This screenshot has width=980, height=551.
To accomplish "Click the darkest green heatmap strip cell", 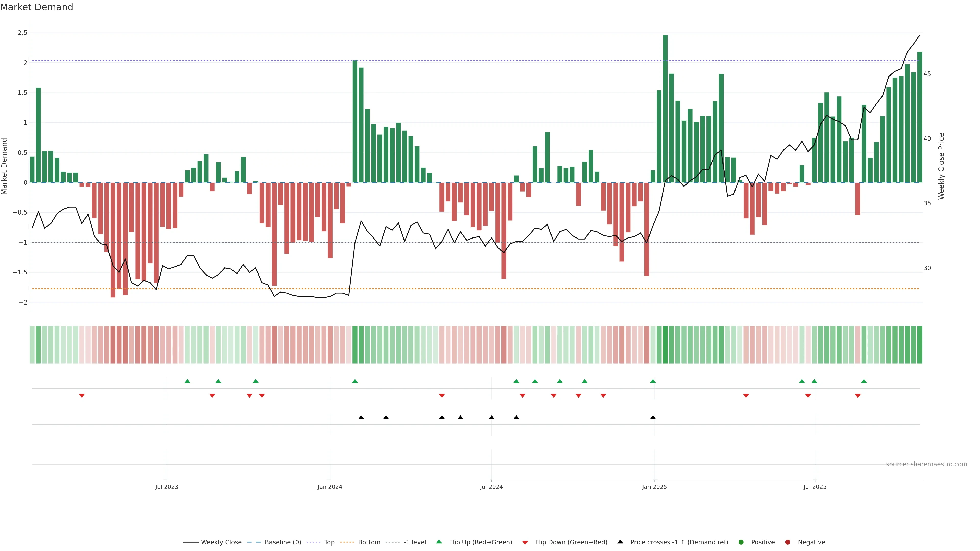I will 665,345.
